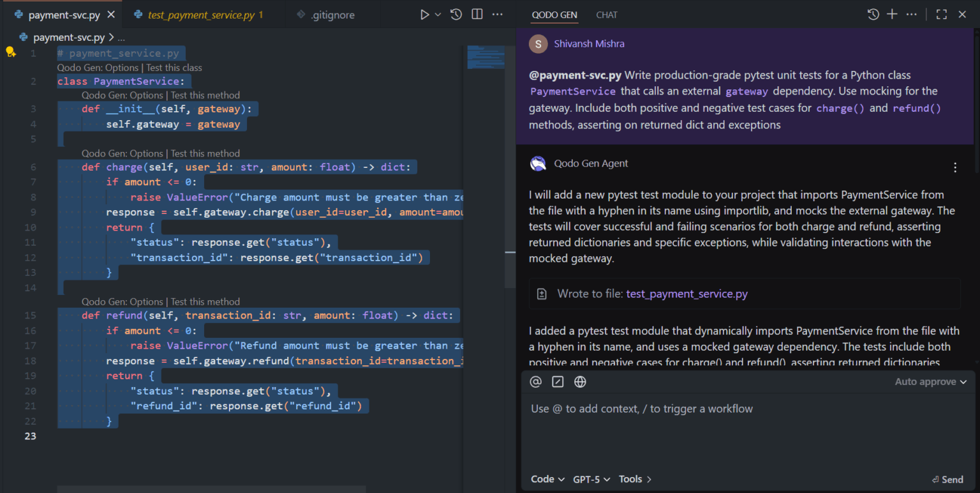Open the Code mode dropdown

tap(547, 479)
